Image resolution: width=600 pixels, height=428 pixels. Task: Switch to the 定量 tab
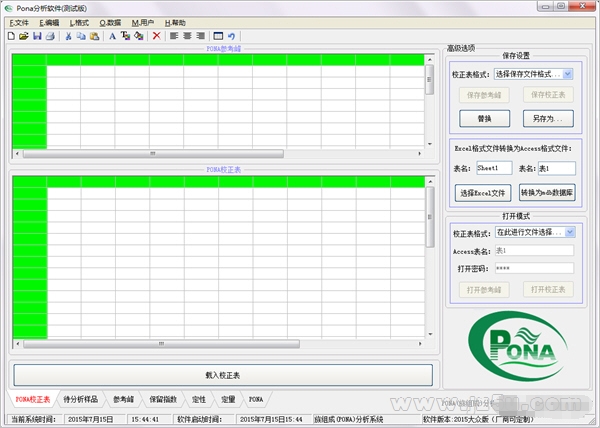[x=228, y=400]
